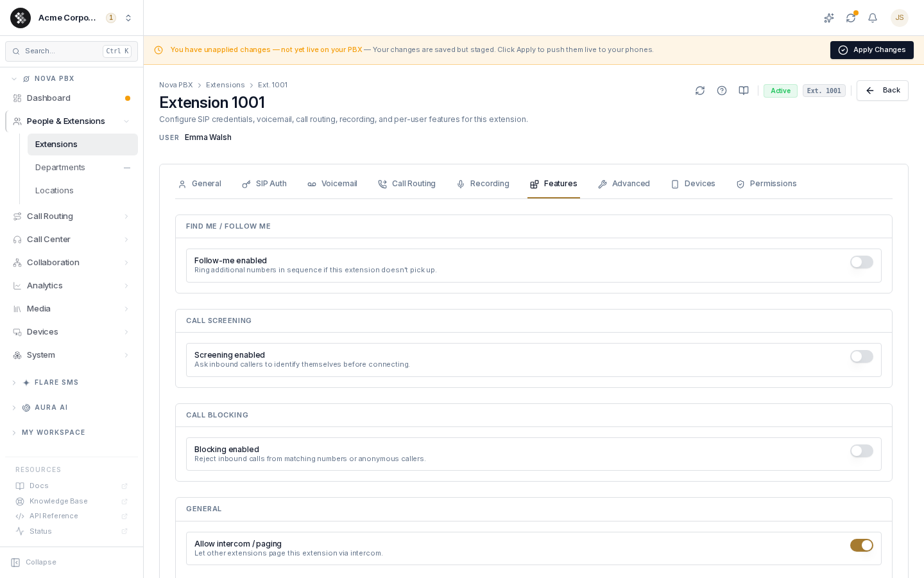Expand the Aura AI section
The width and height of the screenshot is (924, 578).
14,408
